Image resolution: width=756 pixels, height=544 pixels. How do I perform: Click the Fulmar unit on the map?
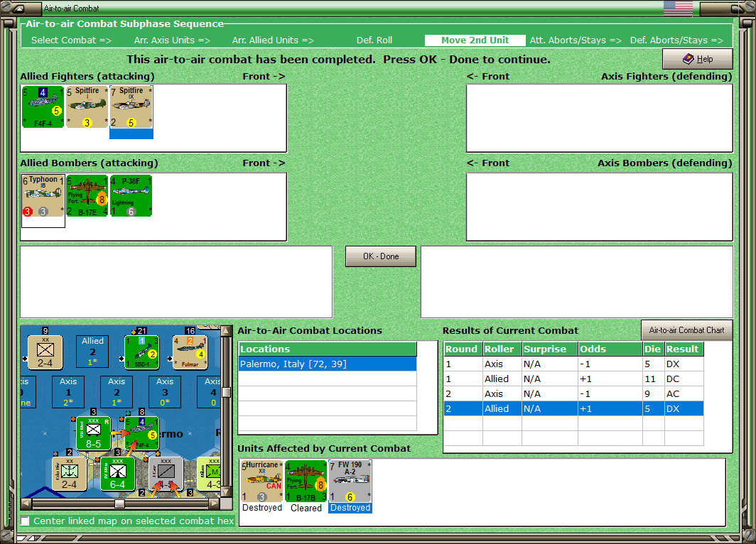(x=190, y=353)
